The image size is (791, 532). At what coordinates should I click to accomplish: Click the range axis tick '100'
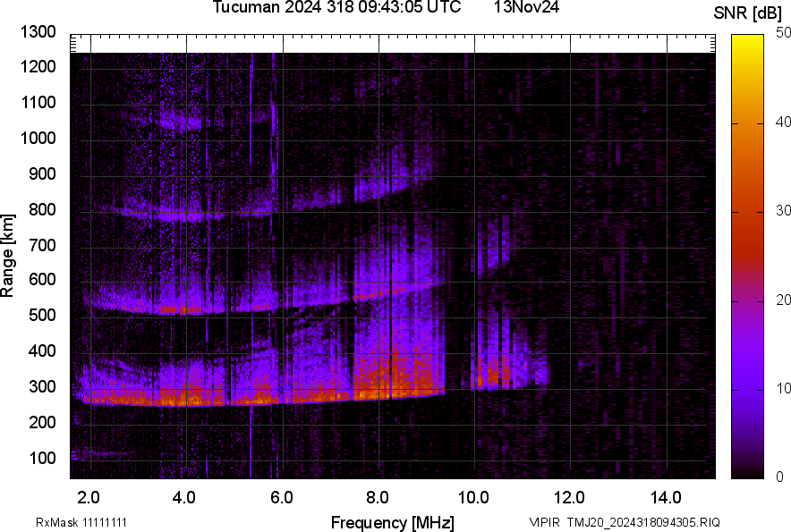42,459
